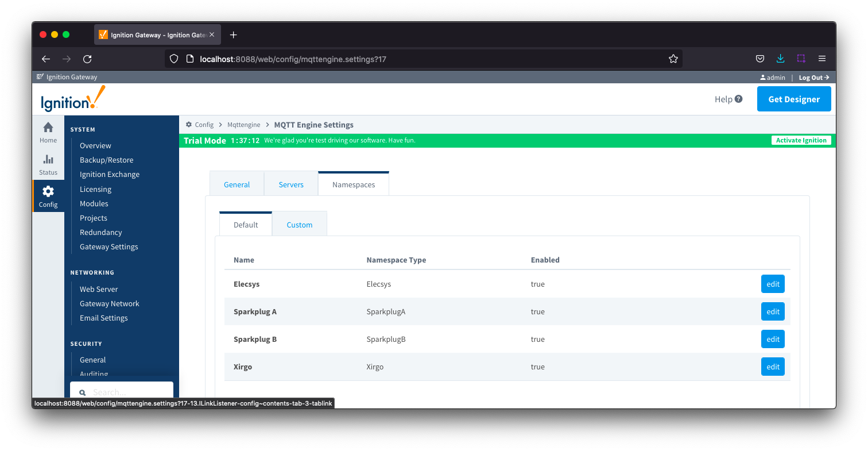Go forward with browser forward arrow

pyautogui.click(x=67, y=59)
